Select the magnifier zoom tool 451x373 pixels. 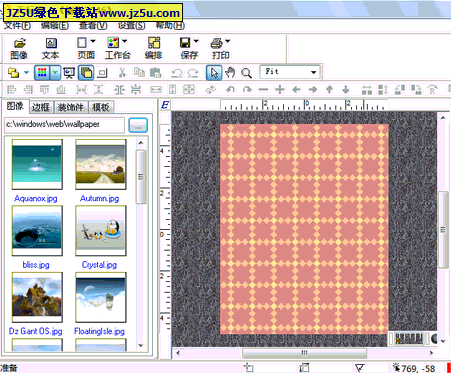pyautogui.click(x=246, y=73)
